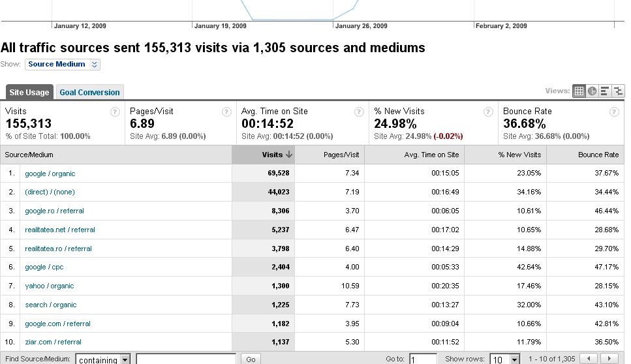Open help for Pages/Visit metric
The height and width of the screenshot is (364, 631).
point(226,112)
